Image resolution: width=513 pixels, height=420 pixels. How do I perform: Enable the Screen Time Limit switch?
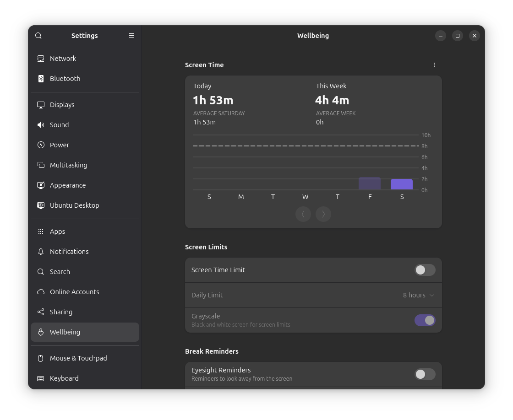[425, 270]
